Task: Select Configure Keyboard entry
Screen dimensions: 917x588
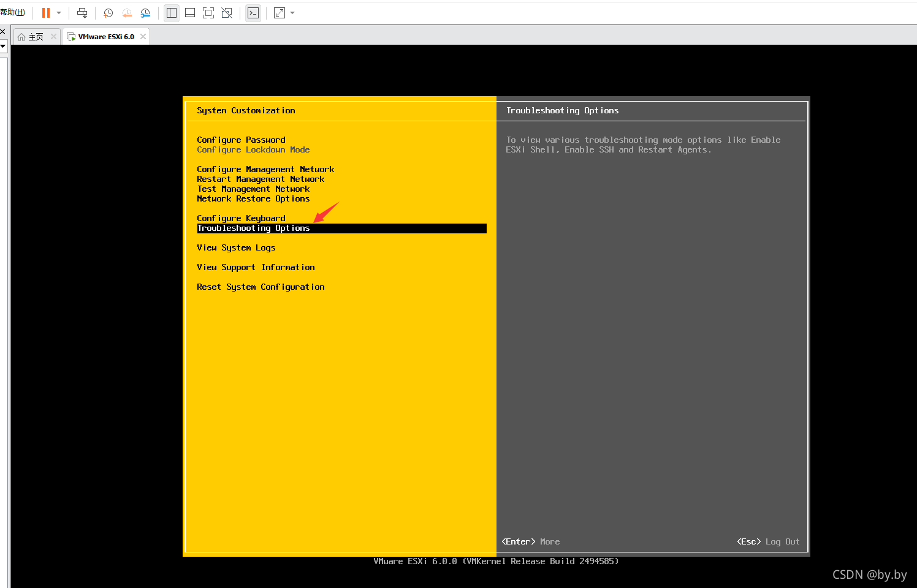Action: pyautogui.click(x=241, y=219)
